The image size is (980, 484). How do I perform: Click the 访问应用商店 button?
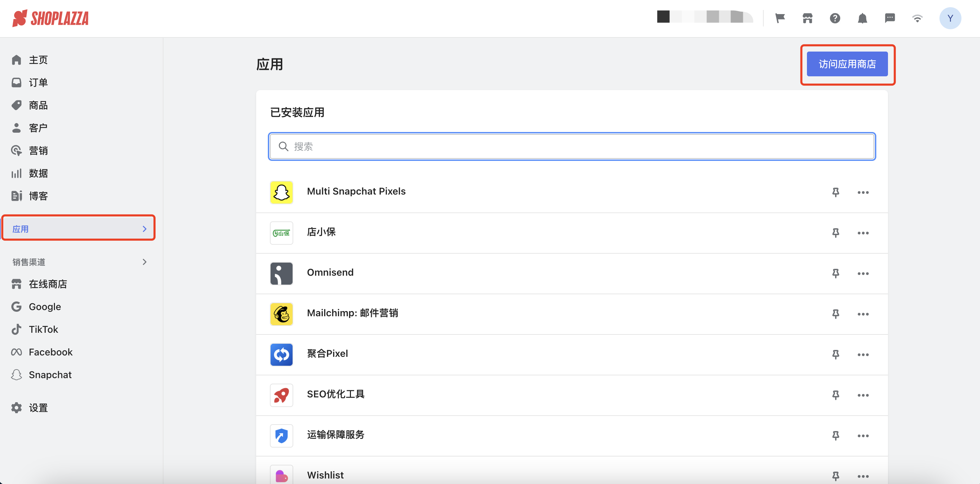click(847, 64)
